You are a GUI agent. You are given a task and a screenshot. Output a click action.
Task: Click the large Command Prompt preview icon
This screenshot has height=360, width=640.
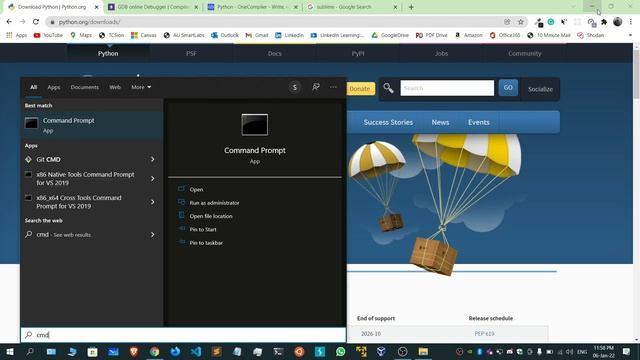pyautogui.click(x=255, y=125)
